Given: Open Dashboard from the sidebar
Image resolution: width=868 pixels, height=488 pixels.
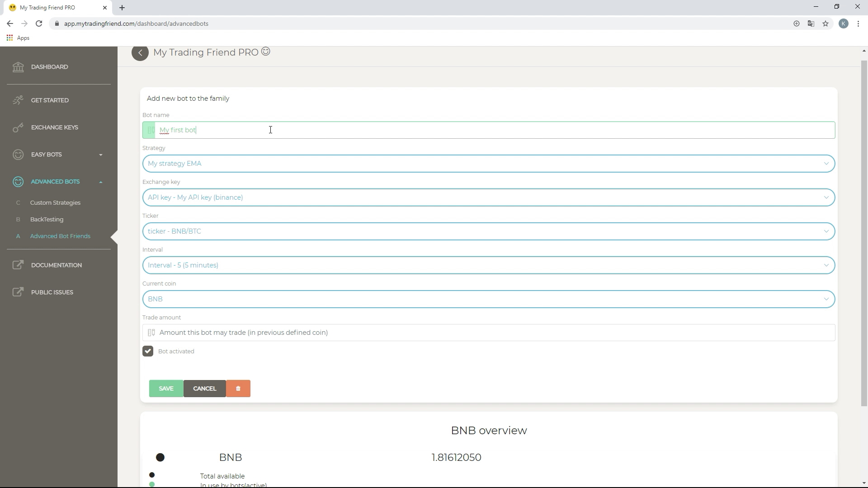Looking at the screenshot, I should 50,67.
